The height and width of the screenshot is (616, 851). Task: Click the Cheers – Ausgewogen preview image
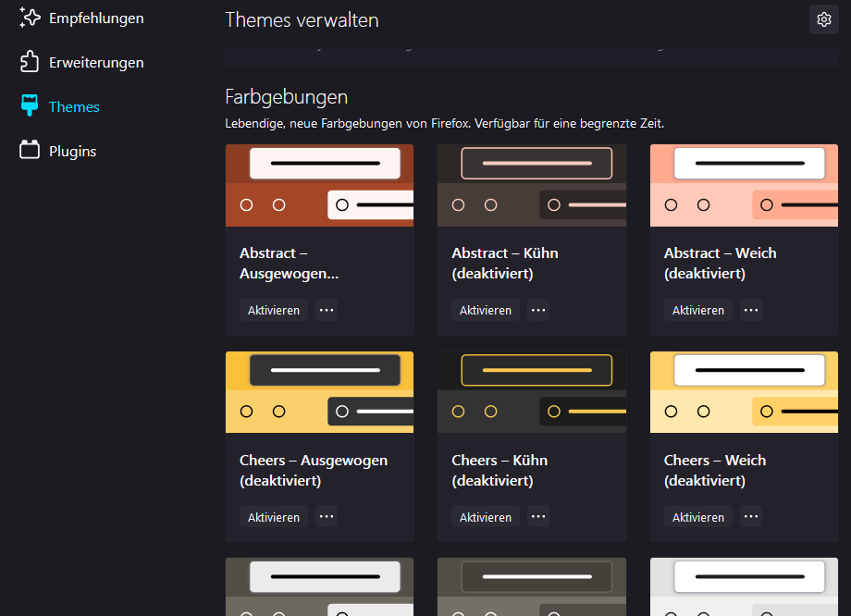[319, 392]
